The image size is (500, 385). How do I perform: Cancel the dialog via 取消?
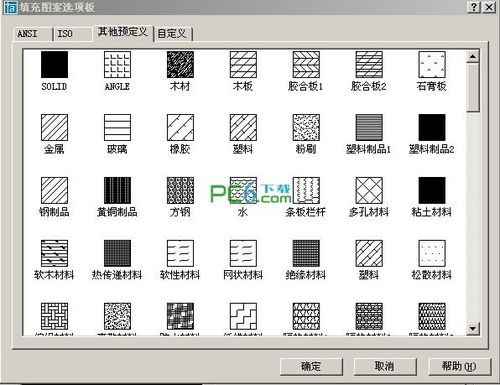[x=385, y=366]
